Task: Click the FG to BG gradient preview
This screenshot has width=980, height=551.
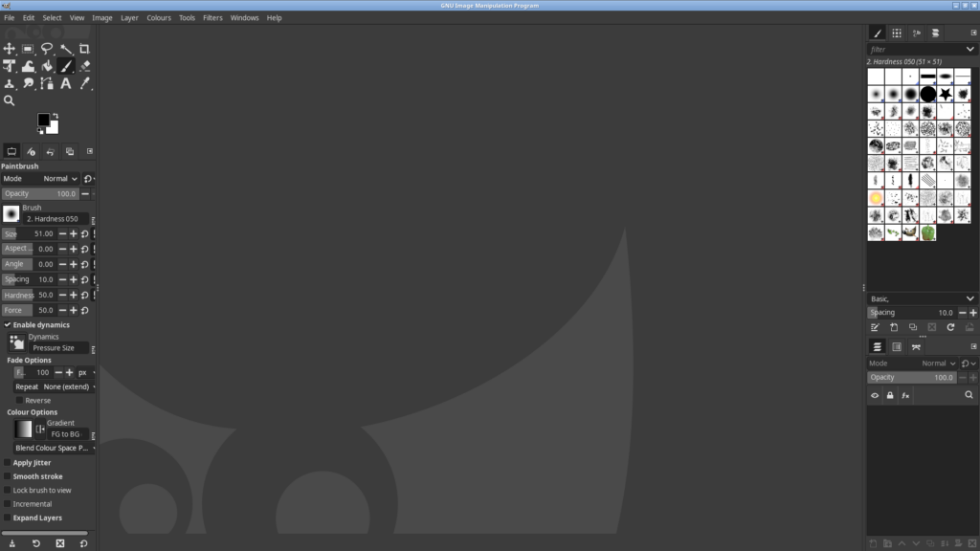Action: pyautogui.click(x=23, y=430)
